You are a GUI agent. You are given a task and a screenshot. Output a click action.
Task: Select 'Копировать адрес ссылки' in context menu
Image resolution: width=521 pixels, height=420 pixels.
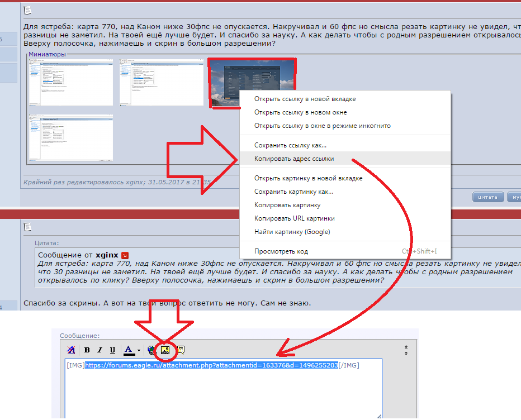(x=294, y=159)
